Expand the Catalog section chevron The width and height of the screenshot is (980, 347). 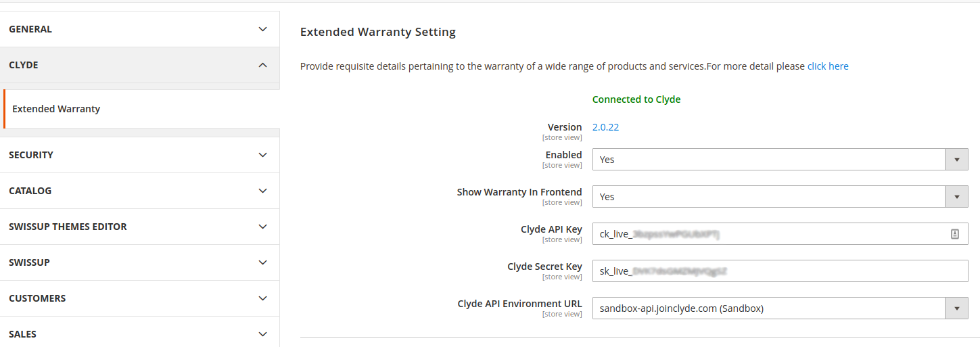[x=263, y=191]
